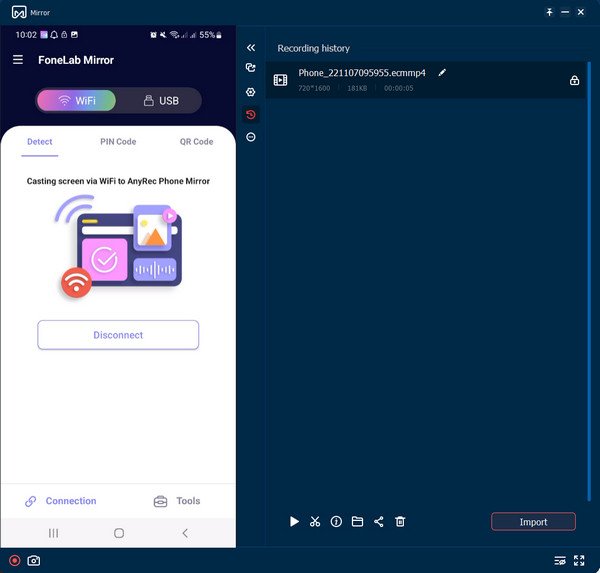Share the recording using share icon
600x573 pixels.
tap(379, 521)
